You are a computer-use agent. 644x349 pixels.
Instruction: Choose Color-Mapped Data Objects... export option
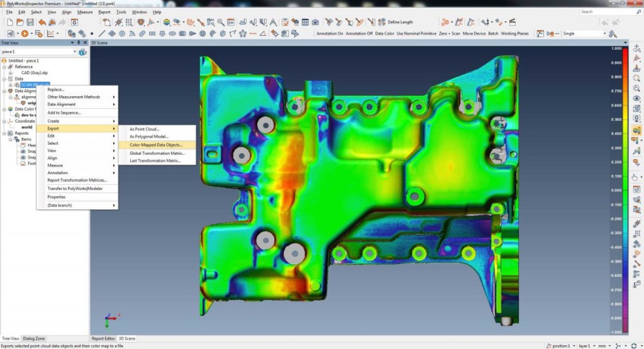[157, 145]
